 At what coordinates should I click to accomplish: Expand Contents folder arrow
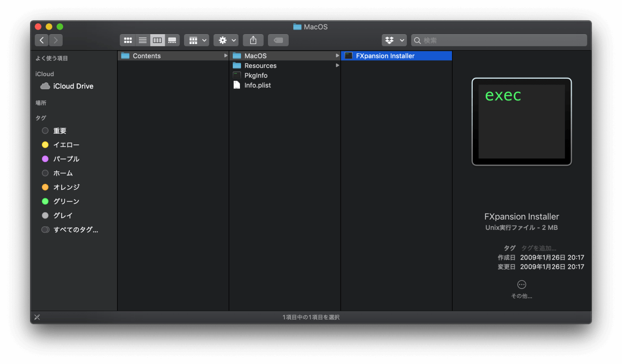pyautogui.click(x=225, y=56)
